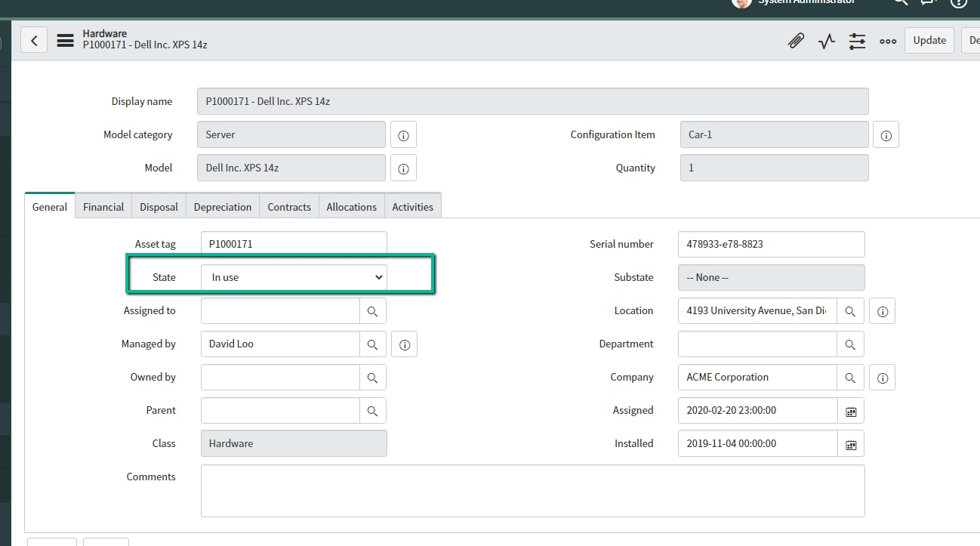Click the Class field showing Hardware

click(294, 444)
